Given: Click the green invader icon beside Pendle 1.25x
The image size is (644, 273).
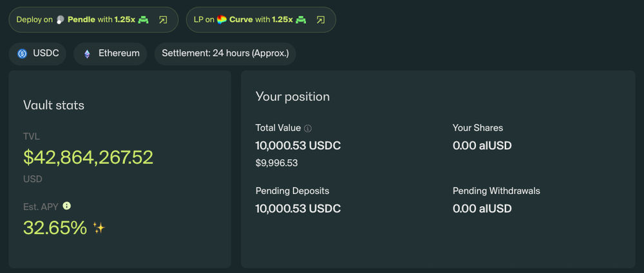Looking at the screenshot, I should [x=144, y=20].
